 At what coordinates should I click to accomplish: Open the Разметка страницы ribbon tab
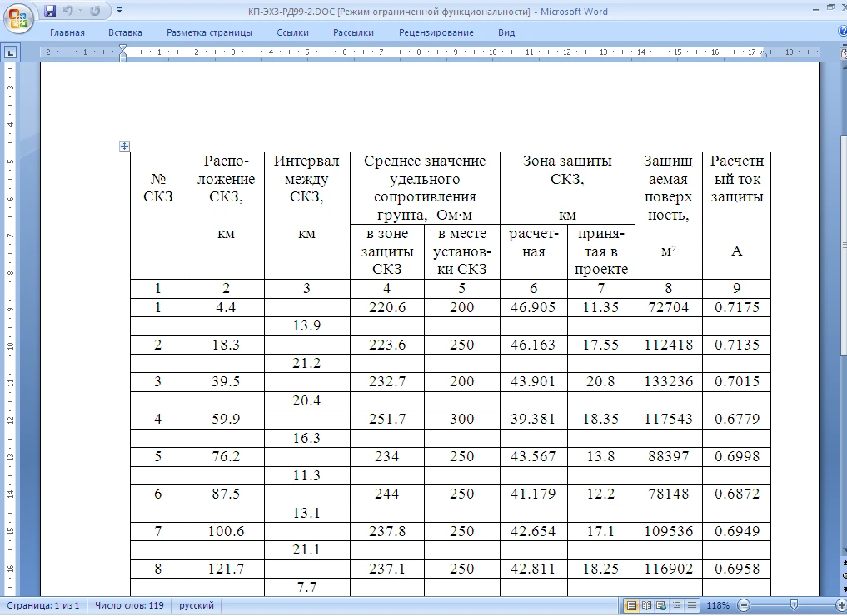[x=209, y=32]
